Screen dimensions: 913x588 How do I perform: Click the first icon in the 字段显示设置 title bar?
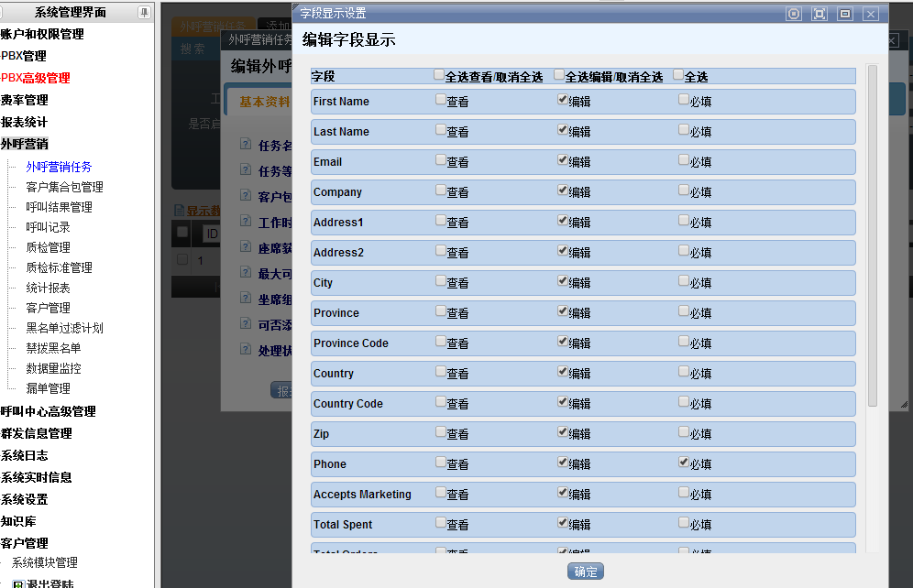[794, 14]
